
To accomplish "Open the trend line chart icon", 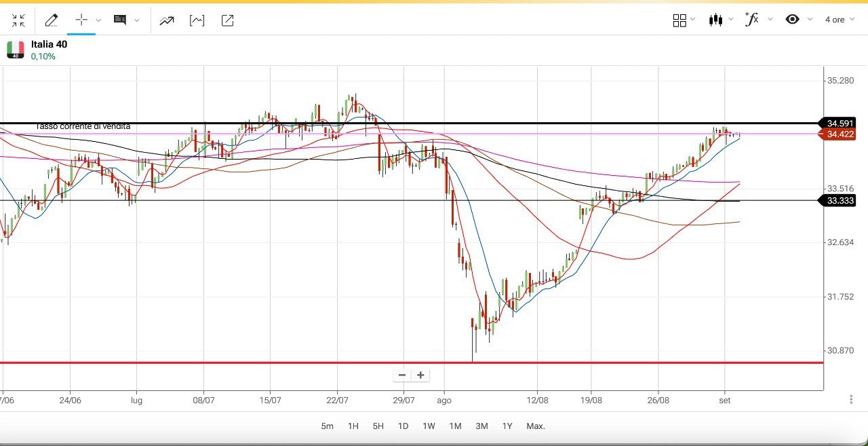I will point(166,20).
